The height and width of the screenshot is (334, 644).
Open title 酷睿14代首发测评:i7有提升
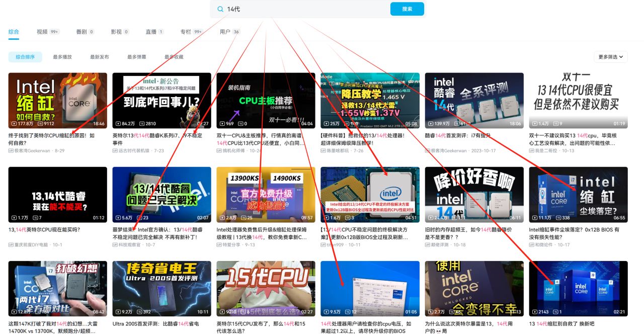(x=458, y=136)
